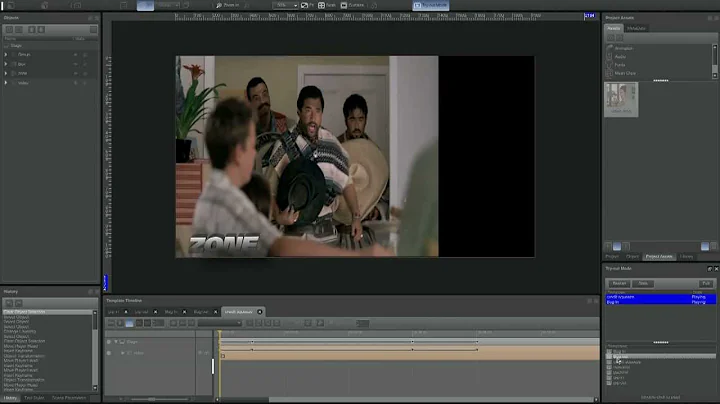Screen dimensions: 720x404
Task: Click the lock icon on Video object row
Action: click(x=85, y=83)
